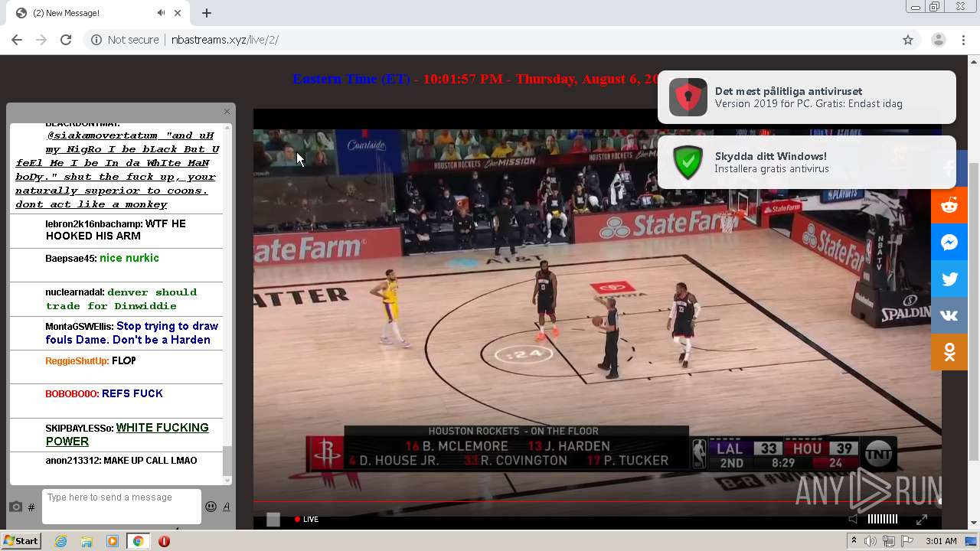Open Action Center flag icon
This screenshot has height=551, width=980.
click(x=906, y=541)
